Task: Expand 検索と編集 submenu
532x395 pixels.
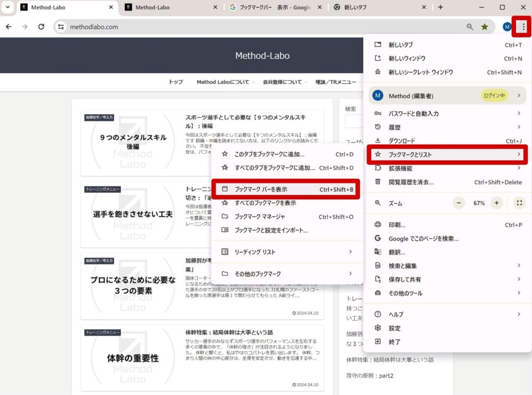Action: [x=447, y=266]
